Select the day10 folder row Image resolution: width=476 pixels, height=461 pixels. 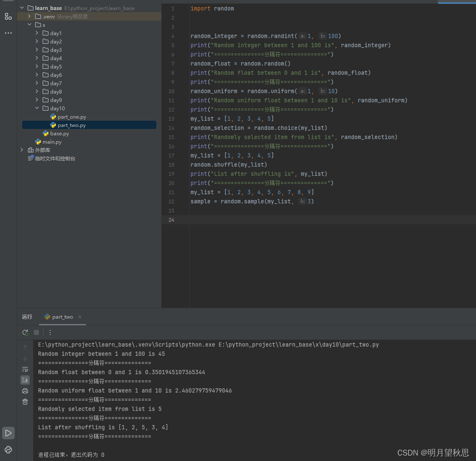(89, 108)
